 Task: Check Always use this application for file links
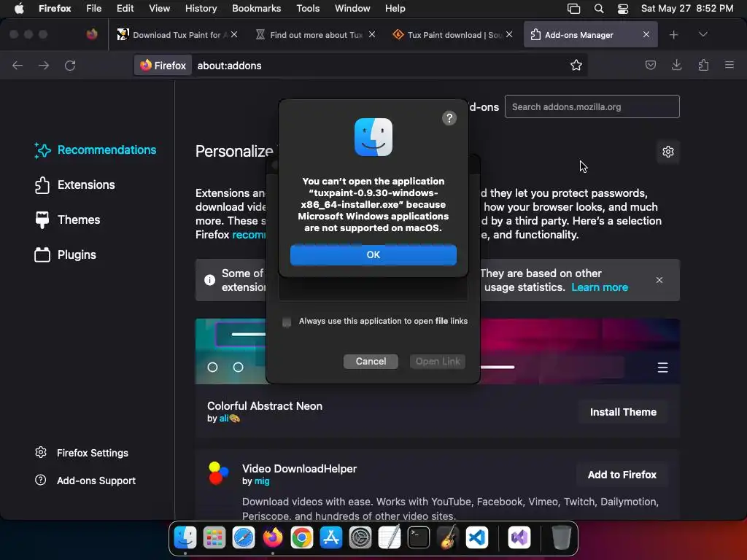[x=286, y=322]
